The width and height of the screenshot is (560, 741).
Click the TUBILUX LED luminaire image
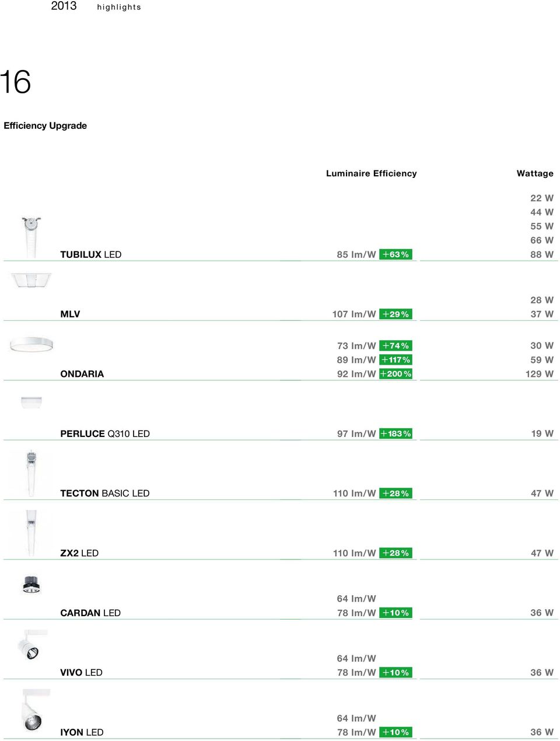tap(31, 237)
